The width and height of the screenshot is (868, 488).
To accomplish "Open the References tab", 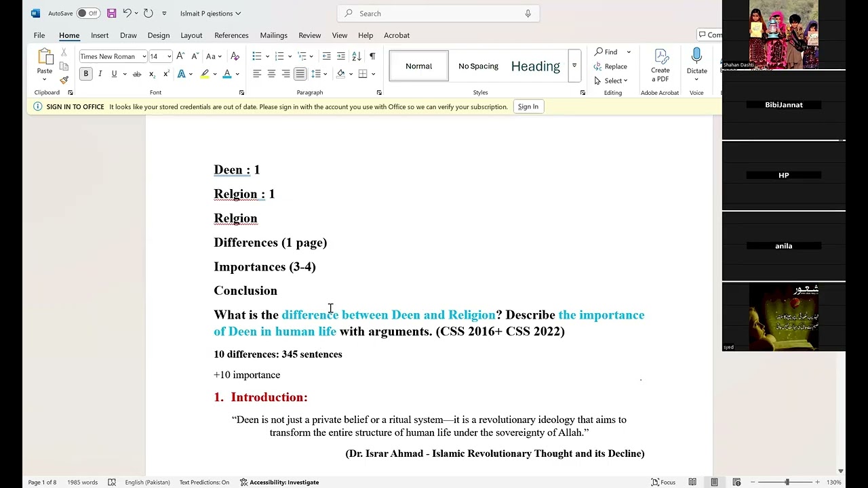I will 231,35.
